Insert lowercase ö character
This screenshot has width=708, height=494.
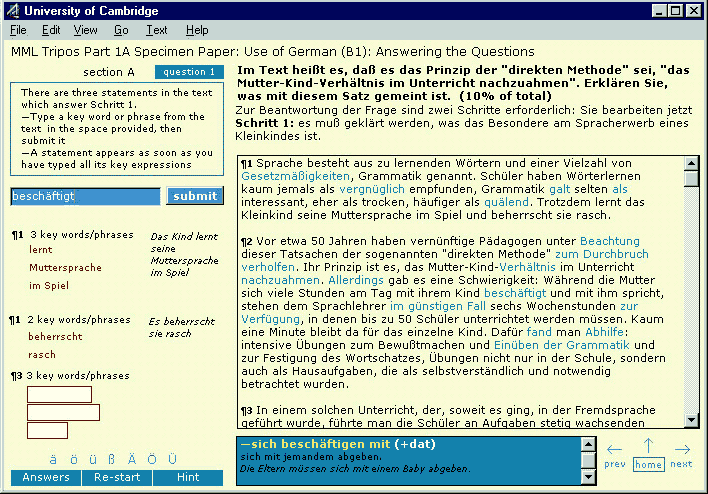[74, 460]
